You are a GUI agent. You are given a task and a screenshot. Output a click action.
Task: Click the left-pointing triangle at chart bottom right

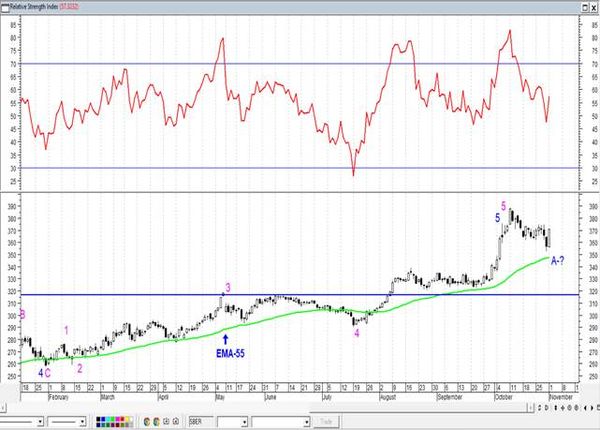click(x=585, y=408)
